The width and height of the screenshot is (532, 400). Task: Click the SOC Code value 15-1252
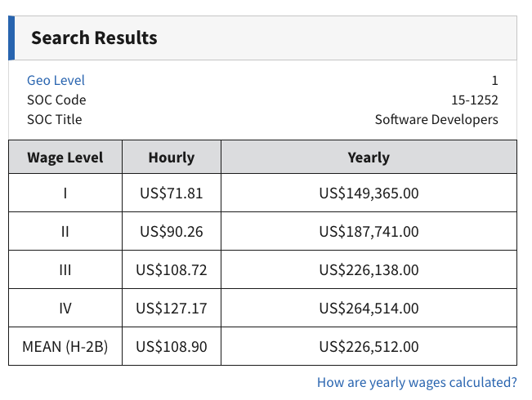474,100
